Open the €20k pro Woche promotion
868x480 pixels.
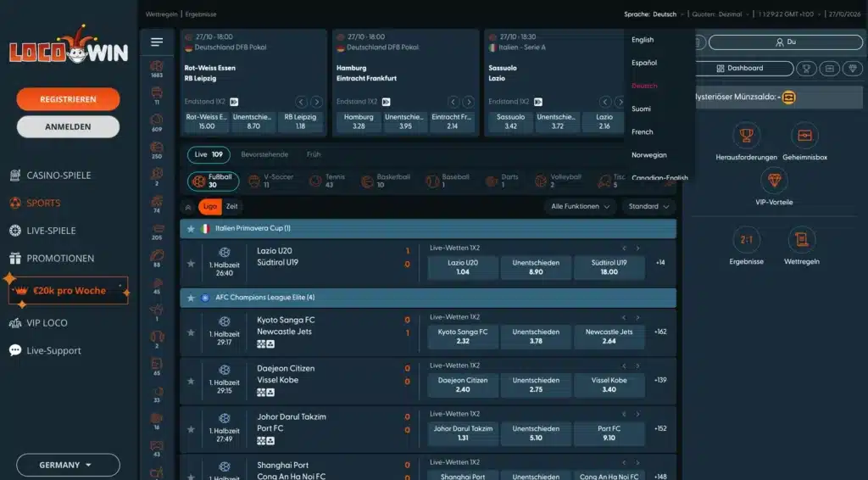pos(68,291)
